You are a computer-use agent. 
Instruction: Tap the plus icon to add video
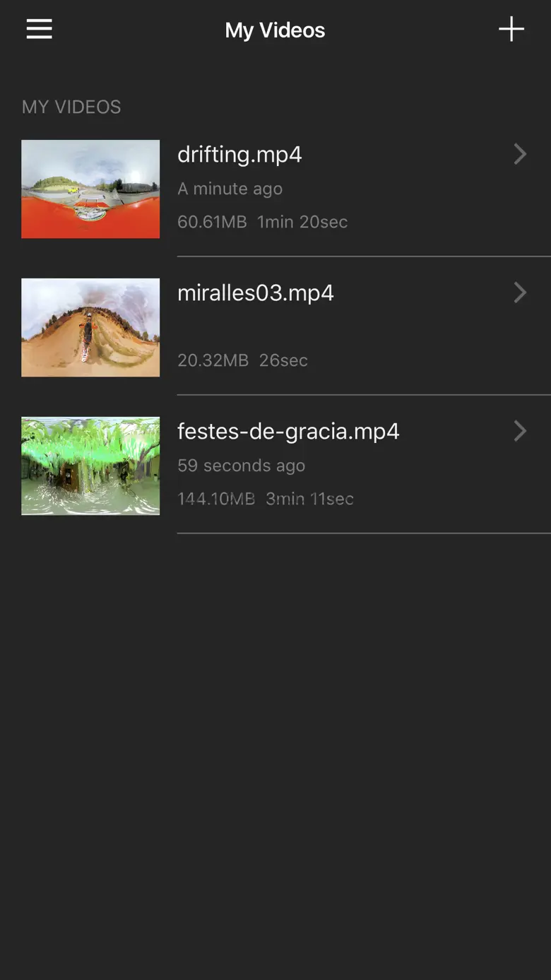511,30
